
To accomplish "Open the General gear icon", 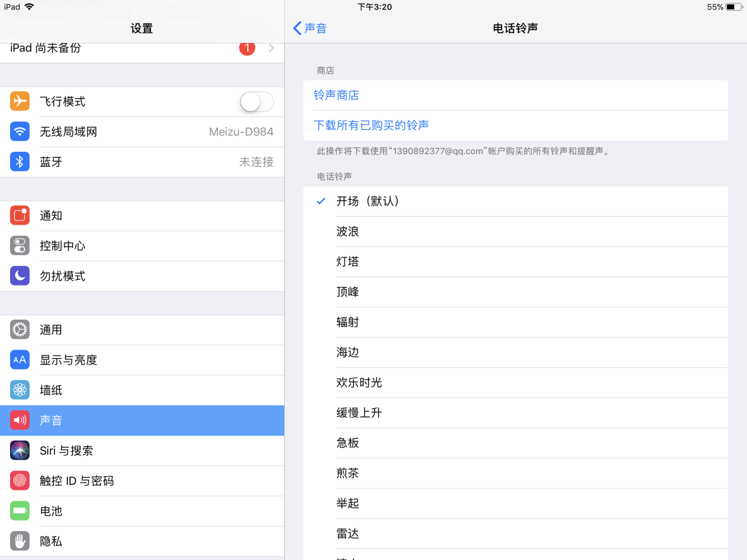I will tap(20, 330).
